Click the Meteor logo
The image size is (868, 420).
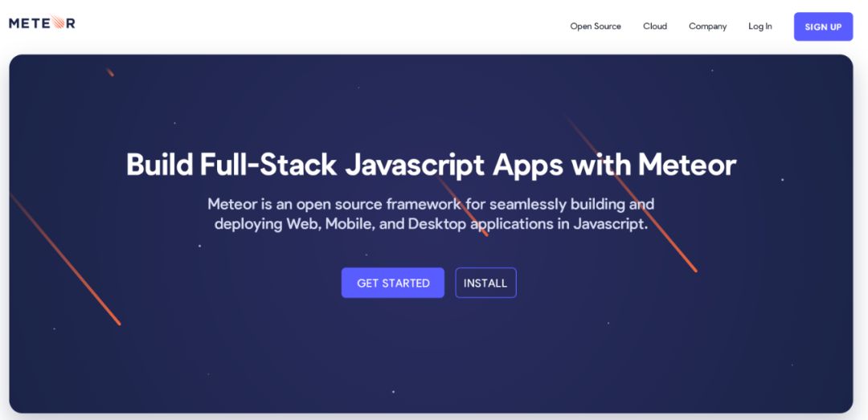pos(42,22)
